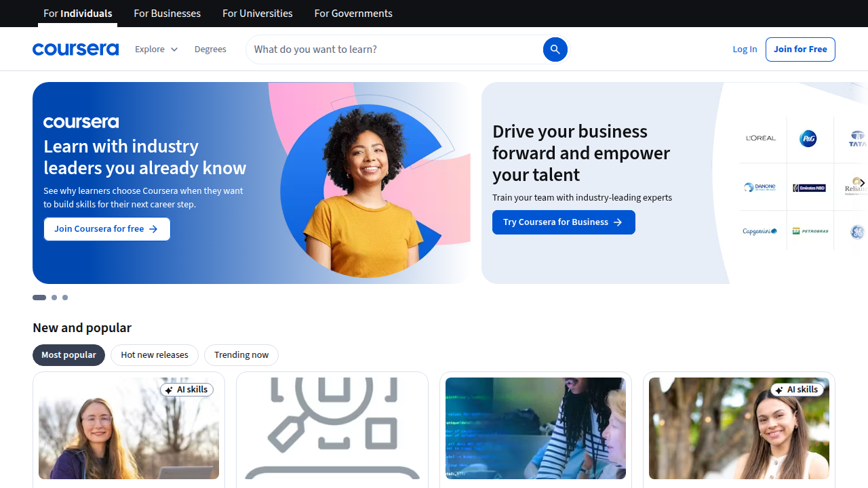Click the L'Oréal company logo

(761, 138)
